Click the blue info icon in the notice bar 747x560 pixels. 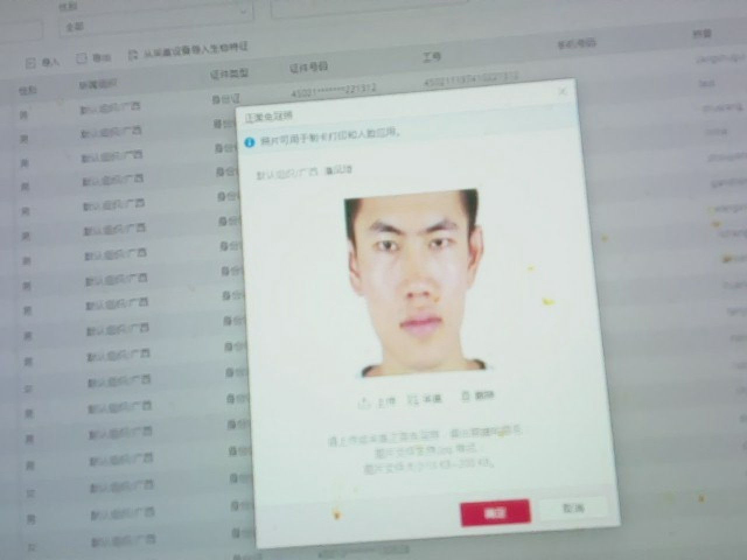click(250, 142)
